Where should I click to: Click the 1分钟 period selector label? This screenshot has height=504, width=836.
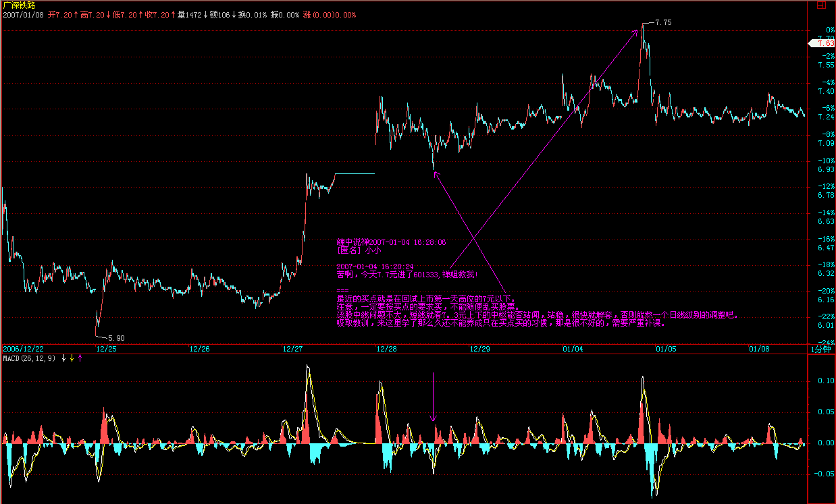821,349
